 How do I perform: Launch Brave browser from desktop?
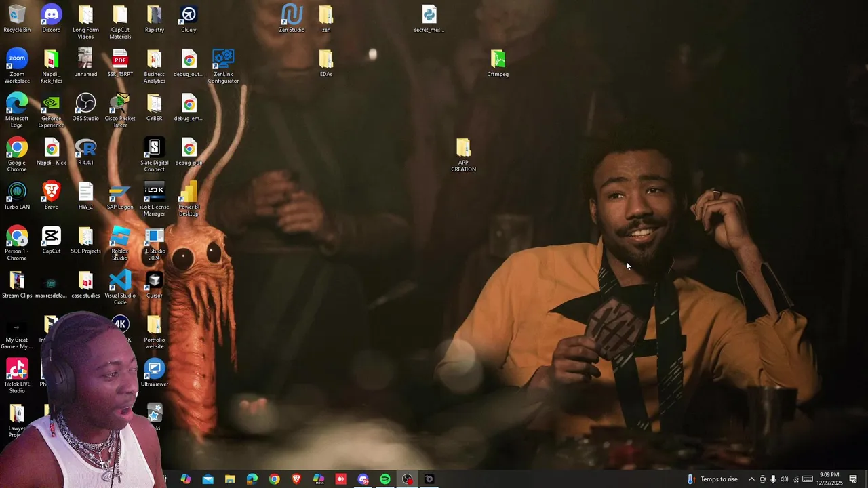[52, 196]
